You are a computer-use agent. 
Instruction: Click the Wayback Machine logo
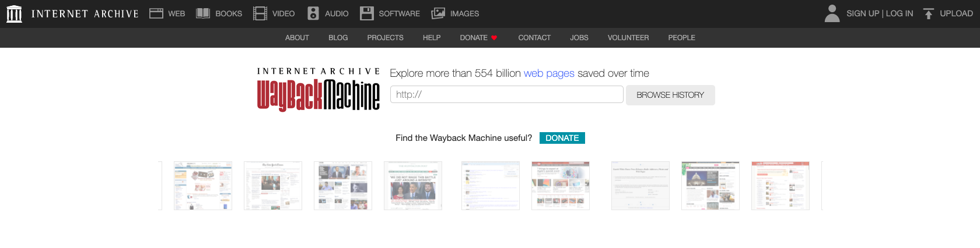(318, 89)
